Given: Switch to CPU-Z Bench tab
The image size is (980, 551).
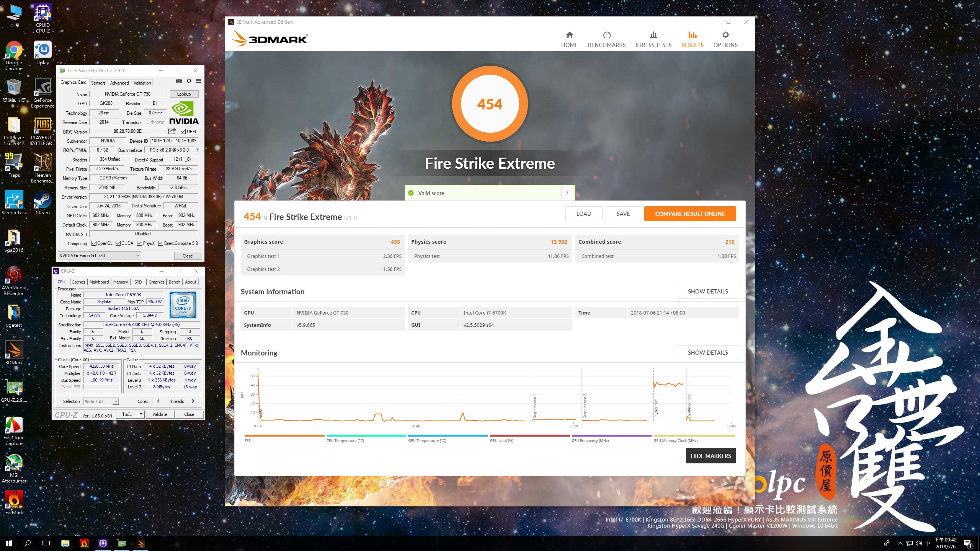Looking at the screenshot, I should pyautogui.click(x=174, y=282).
